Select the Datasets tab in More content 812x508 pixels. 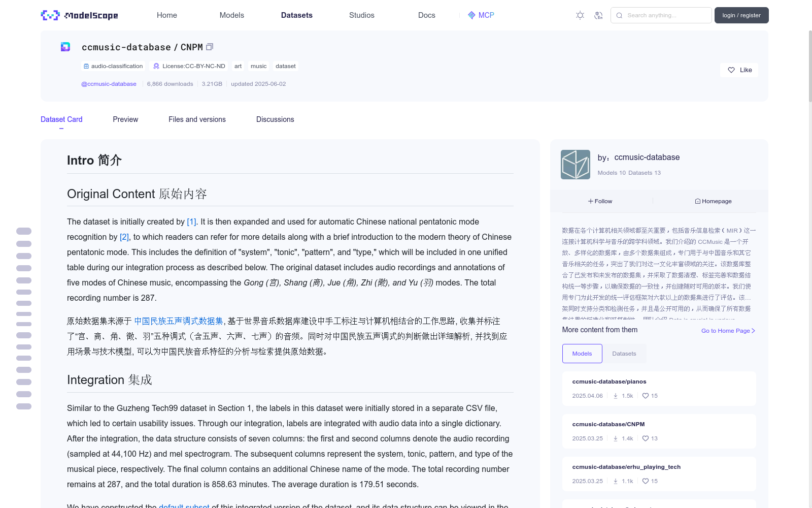coord(624,354)
